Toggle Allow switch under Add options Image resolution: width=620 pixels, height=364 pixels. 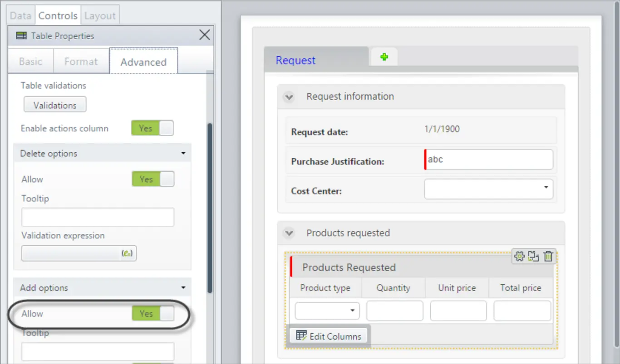(153, 314)
